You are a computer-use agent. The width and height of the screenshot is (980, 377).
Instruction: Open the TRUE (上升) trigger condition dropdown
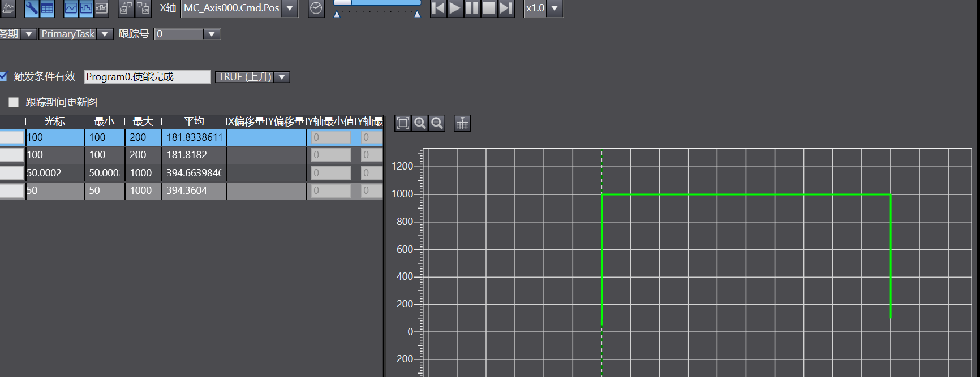(x=282, y=77)
